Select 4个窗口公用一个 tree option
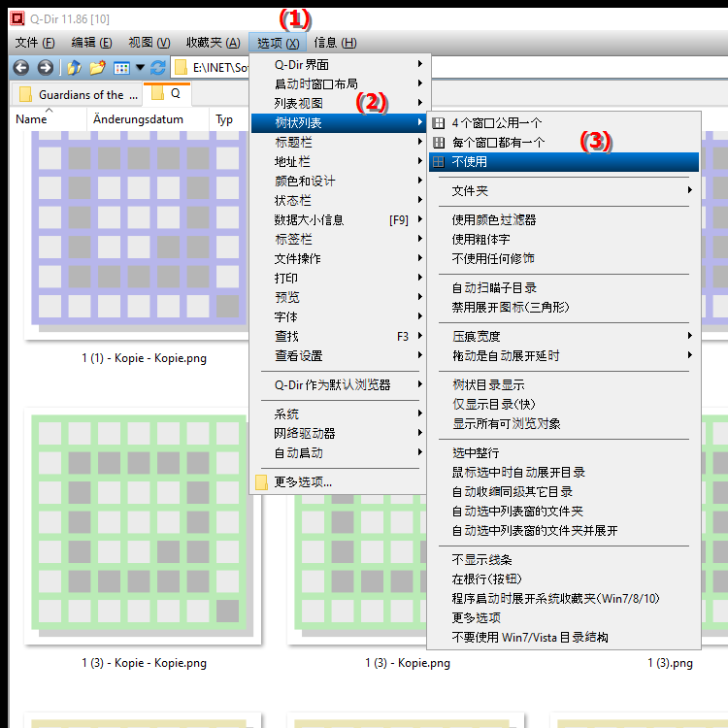Screen dimensions: 728x728 click(564, 123)
